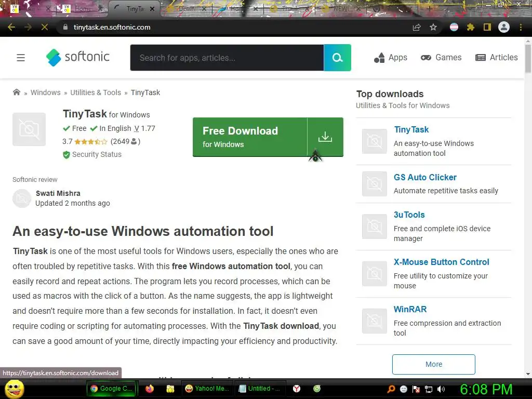
Task: Open the yellow folder icon on taskbar
Action: (x=170, y=389)
